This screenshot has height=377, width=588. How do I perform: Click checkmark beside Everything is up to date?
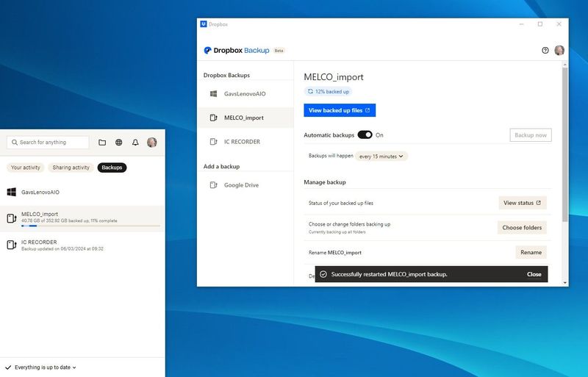(8, 367)
